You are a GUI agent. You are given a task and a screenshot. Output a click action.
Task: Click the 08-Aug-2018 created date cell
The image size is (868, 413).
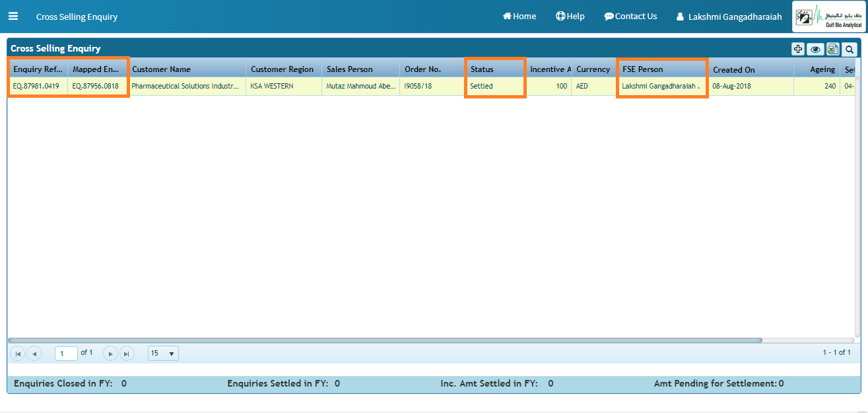(x=751, y=87)
